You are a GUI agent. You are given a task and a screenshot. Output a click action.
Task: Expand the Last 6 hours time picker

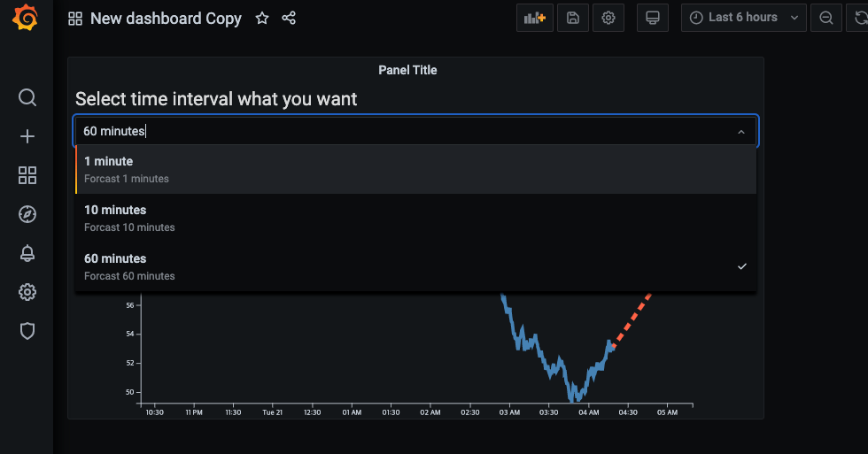tap(743, 18)
